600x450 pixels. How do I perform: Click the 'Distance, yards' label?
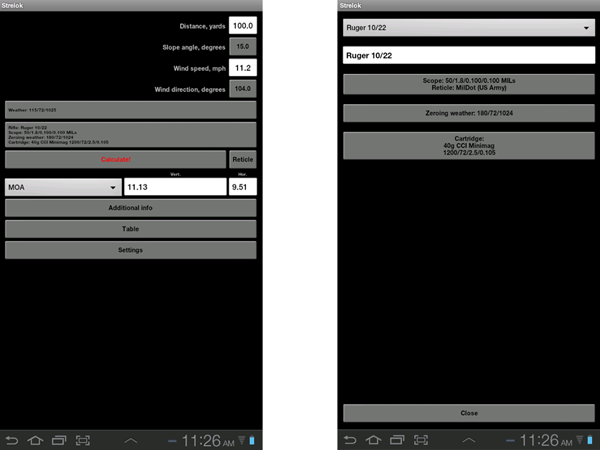(x=202, y=26)
